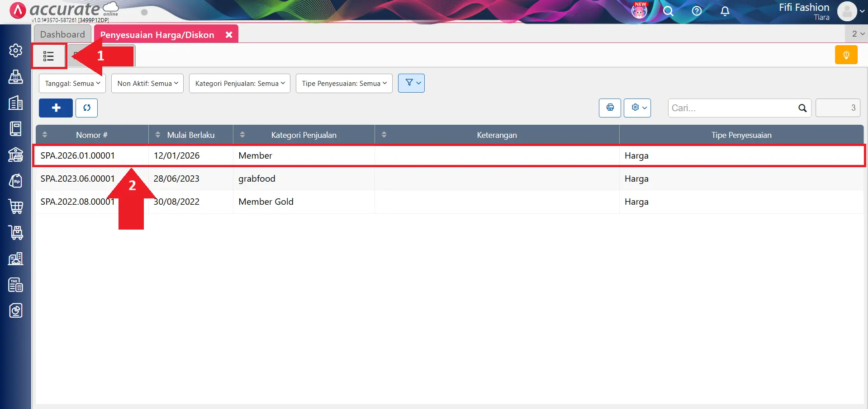Click the refresh list icon
Viewport: 868px width, 409px height.
[86, 108]
